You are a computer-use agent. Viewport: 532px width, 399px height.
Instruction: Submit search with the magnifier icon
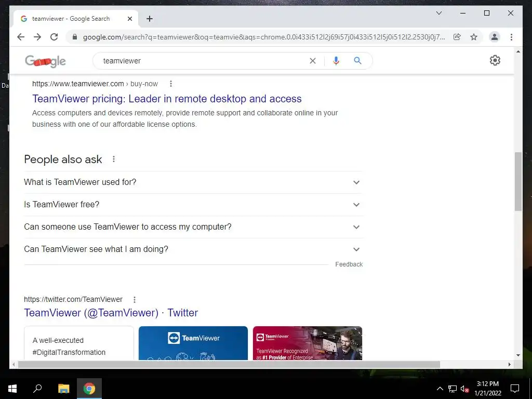357,61
